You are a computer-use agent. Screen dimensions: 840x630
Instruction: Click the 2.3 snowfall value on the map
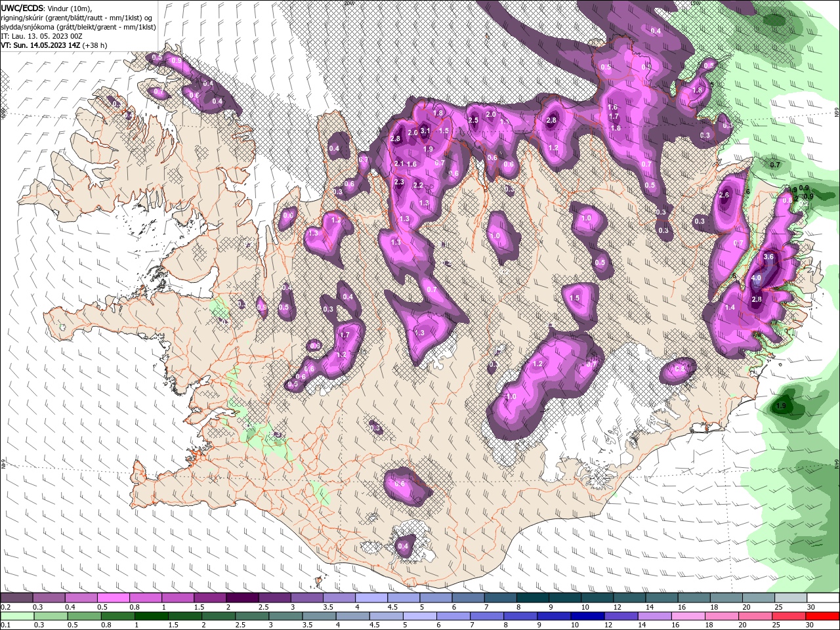(399, 182)
